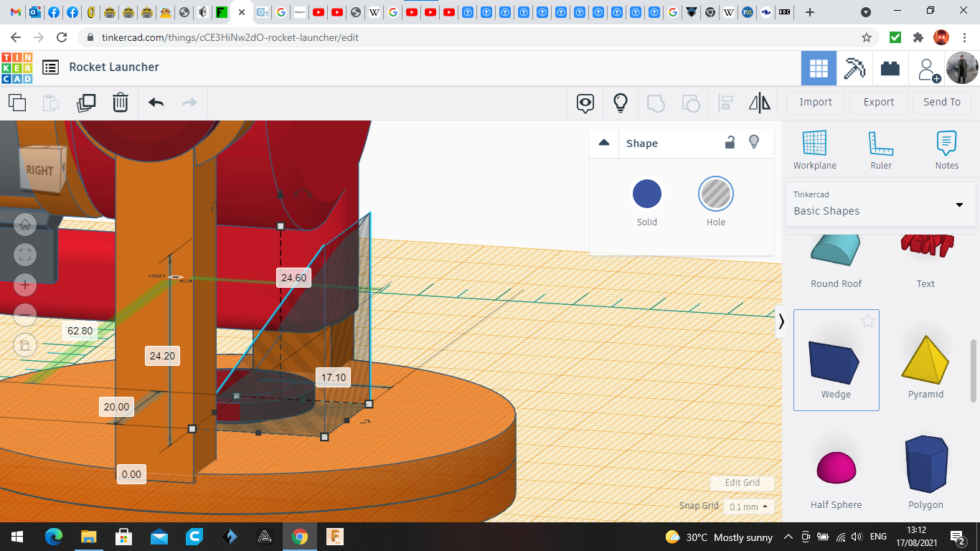Screen dimensions: 980x551
Task: Click the 17.10 dimension field
Action: 333,377
